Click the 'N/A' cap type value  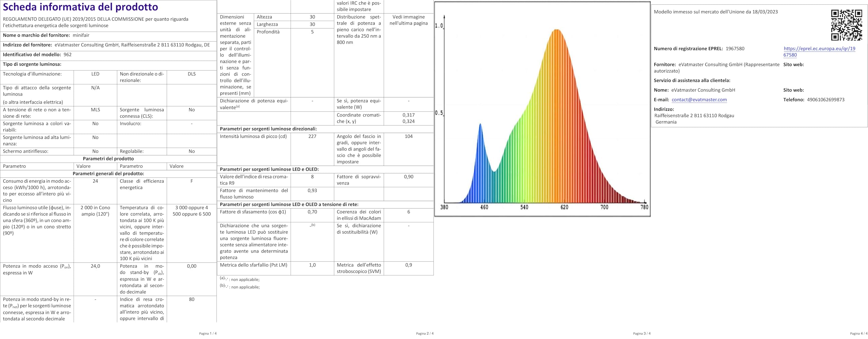point(95,88)
